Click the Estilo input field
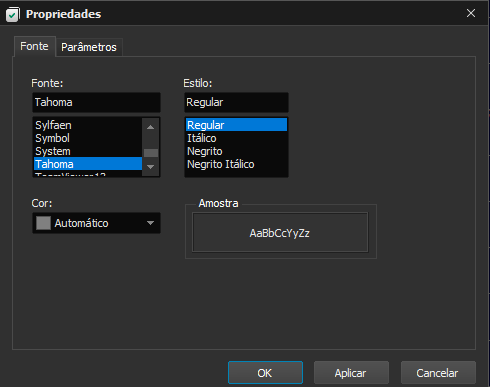Screen dimensions: 490x387 point(236,102)
